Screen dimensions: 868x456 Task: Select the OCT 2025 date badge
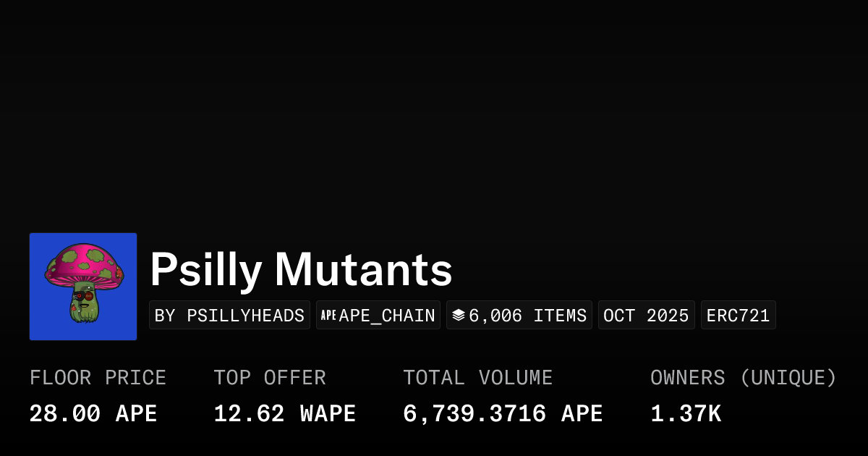[646, 316]
